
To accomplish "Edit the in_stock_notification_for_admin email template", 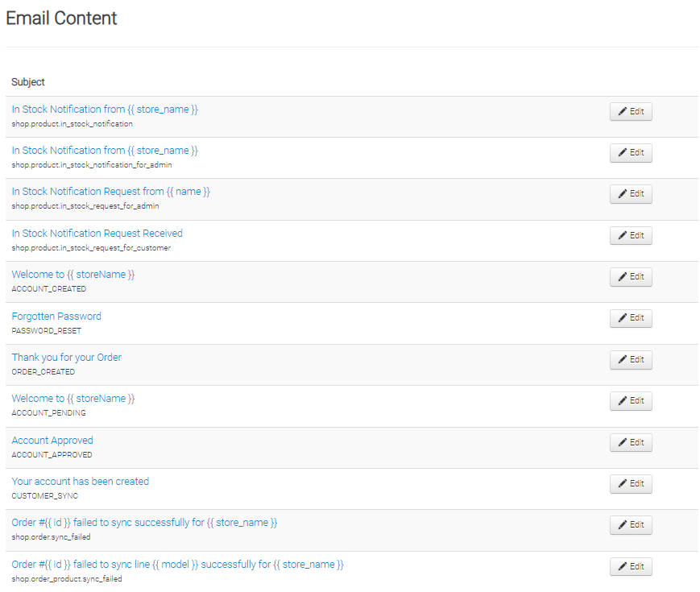I will pos(631,153).
